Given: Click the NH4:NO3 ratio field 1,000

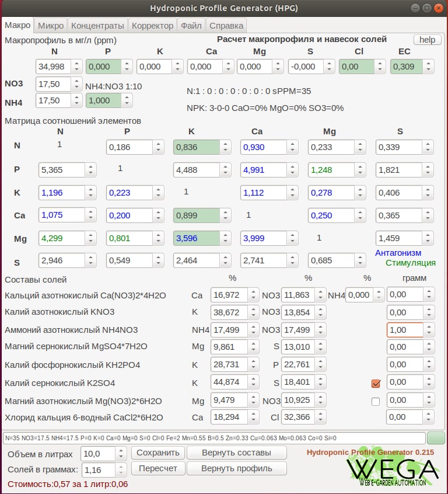Looking at the screenshot, I should 103,100.
